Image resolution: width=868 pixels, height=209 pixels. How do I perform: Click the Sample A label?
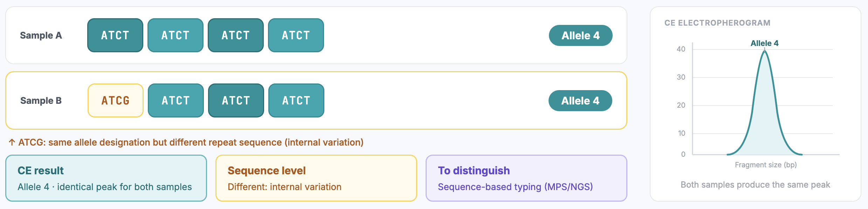click(x=41, y=35)
